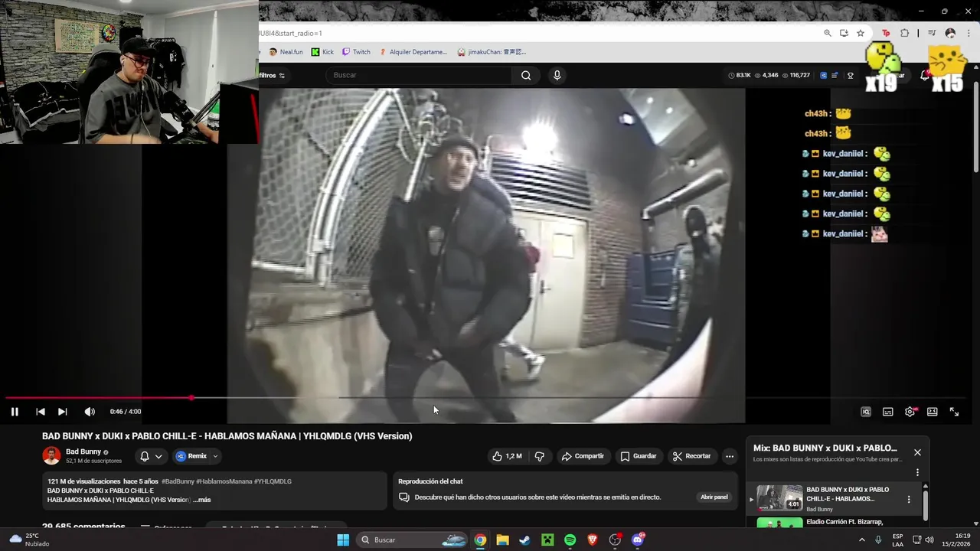This screenshot has height=551, width=980.
Task: Dislike the video
Action: tap(540, 456)
